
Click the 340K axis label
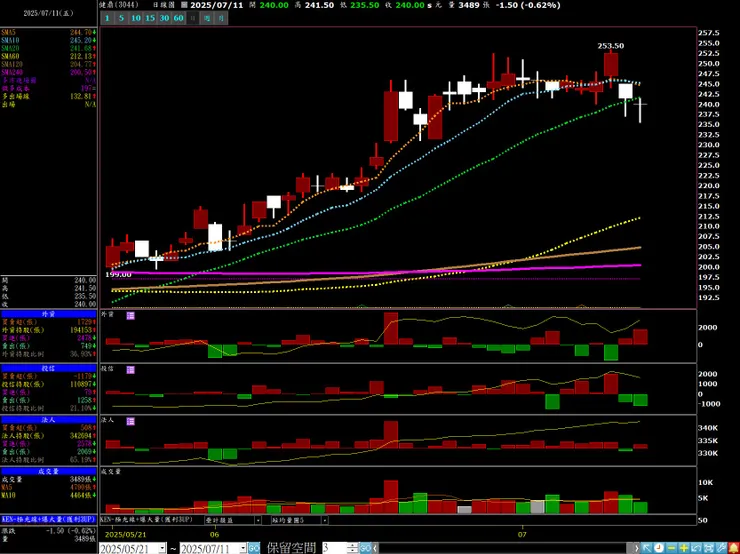pos(708,428)
